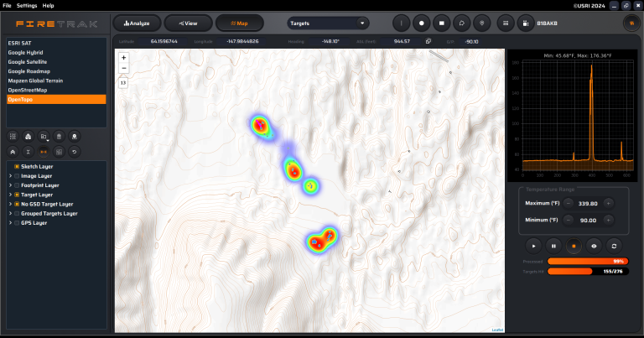
Task: Select the circle drawing tool in toolbar
Action: tap(422, 23)
